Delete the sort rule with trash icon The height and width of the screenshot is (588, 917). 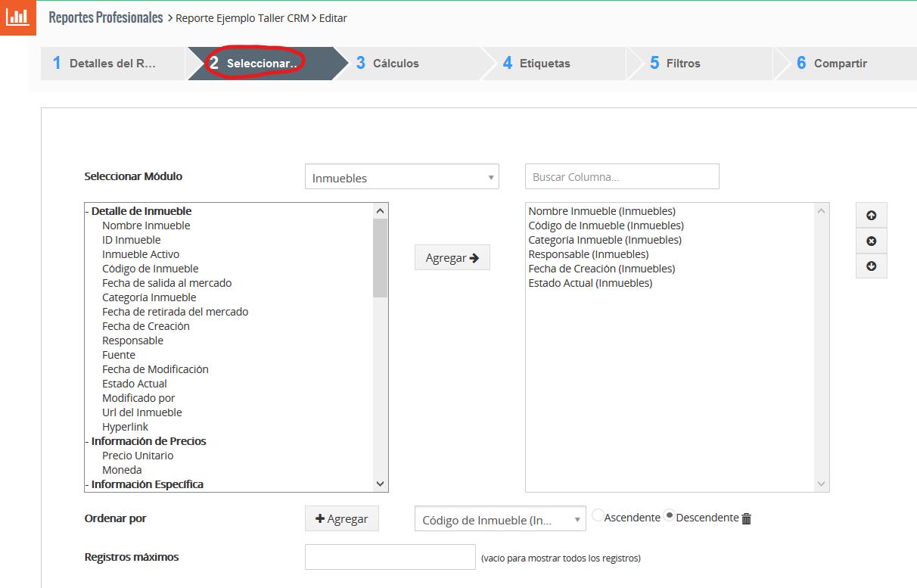tap(747, 518)
